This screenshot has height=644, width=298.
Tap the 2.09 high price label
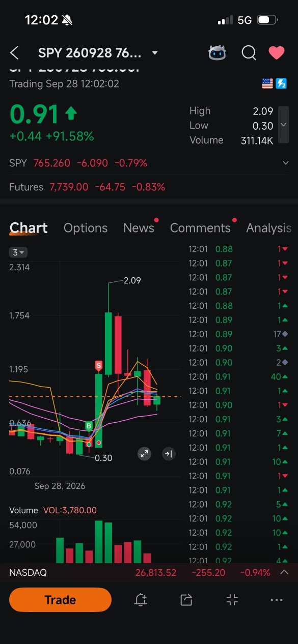132,280
